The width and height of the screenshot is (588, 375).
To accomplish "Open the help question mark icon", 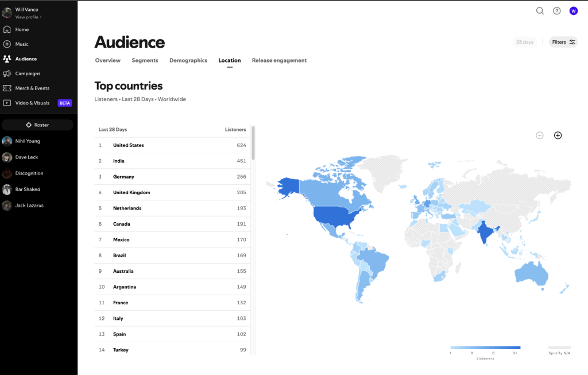I will pos(556,11).
